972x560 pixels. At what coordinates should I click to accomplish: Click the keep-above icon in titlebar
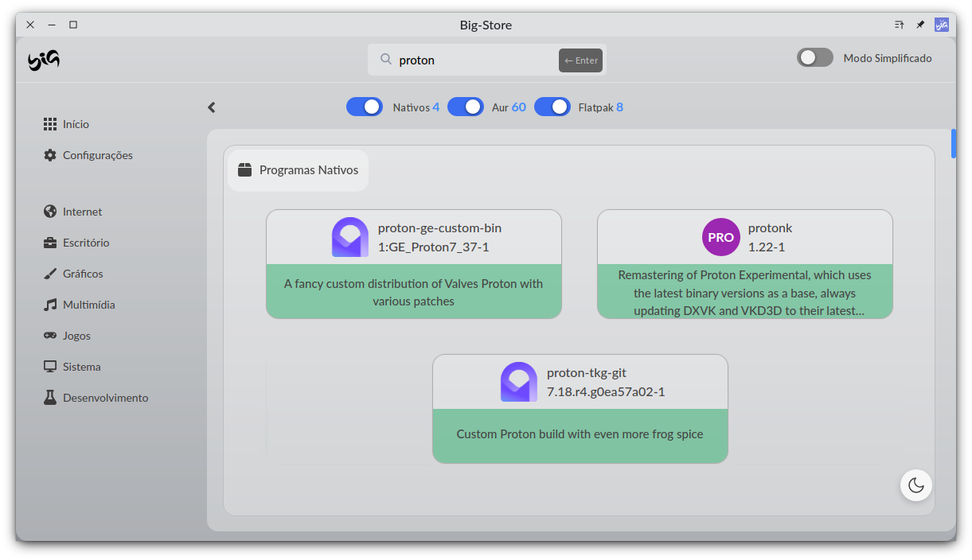(x=900, y=25)
